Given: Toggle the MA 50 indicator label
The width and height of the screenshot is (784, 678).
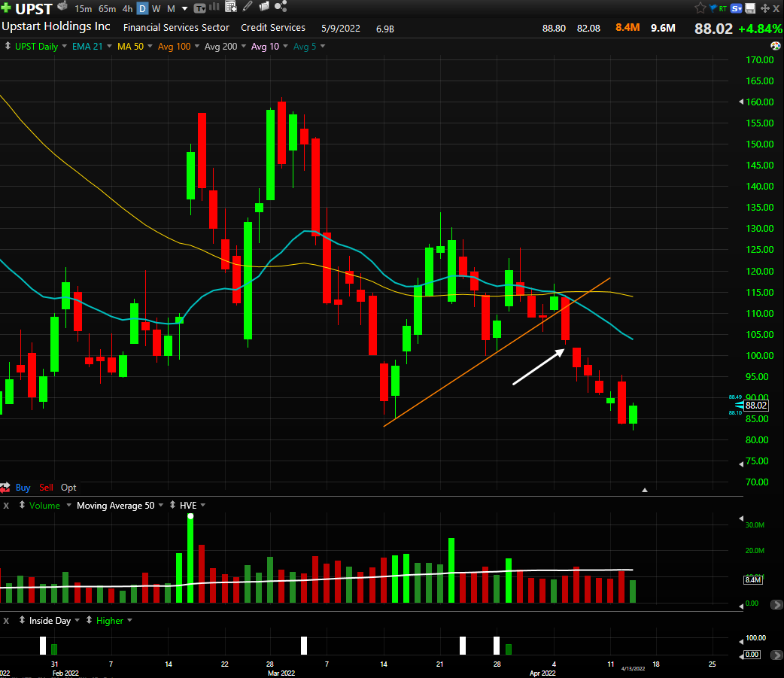Looking at the screenshot, I should pyautogui.click(x=130, y=47).
